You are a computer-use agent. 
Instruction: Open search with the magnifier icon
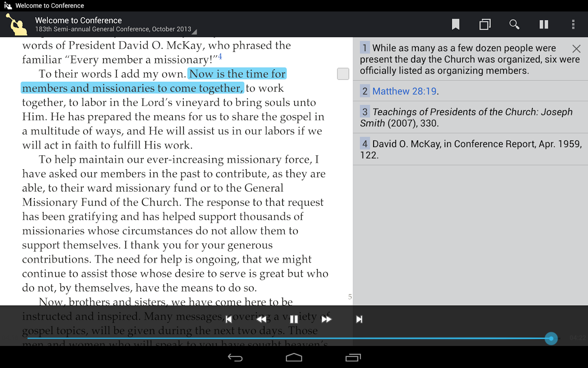click(x=514, y=25)
